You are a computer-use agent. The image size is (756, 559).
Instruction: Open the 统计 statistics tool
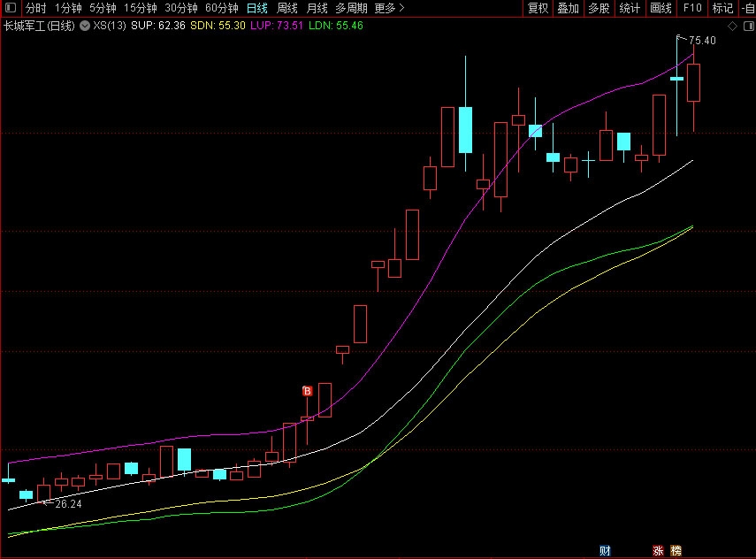(630, 8)
